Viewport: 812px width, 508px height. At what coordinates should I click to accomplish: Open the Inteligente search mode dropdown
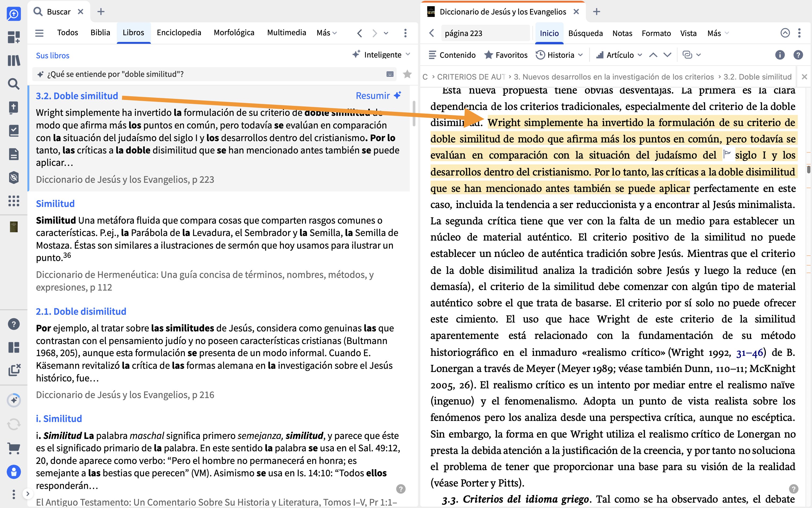(x=382, y=54)
